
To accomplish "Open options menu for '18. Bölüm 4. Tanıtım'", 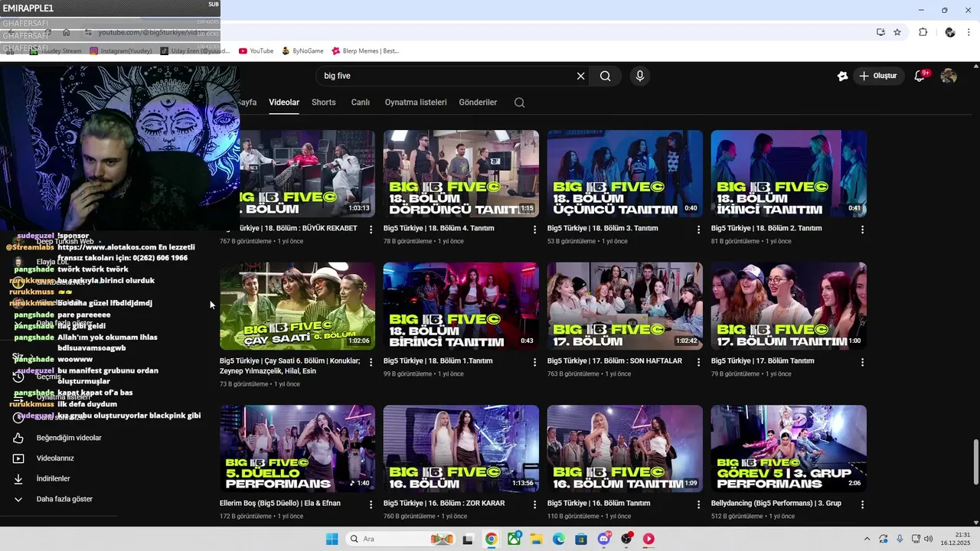I will coord(535,230).
